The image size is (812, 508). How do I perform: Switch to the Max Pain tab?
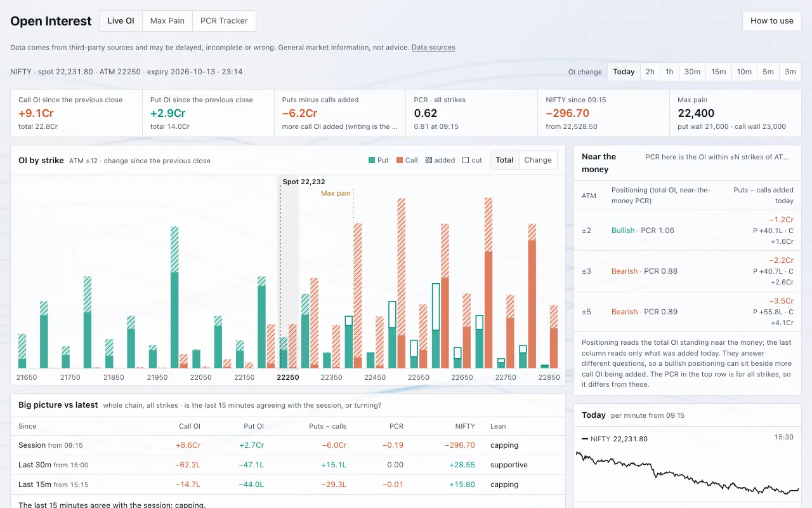click(x=167, y=21)
